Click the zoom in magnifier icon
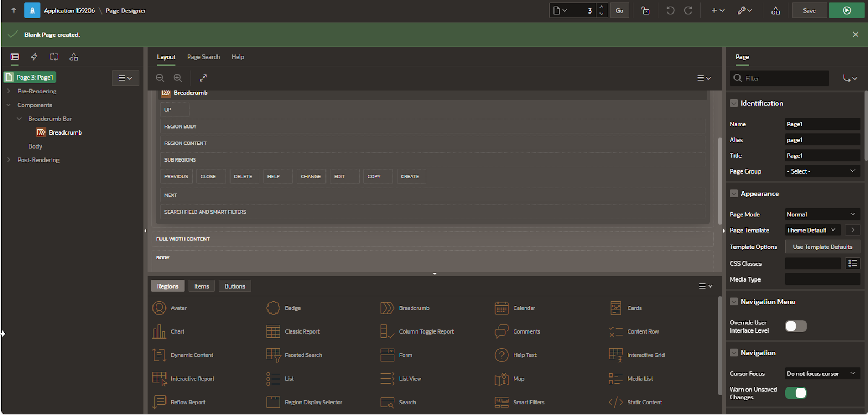The image size is (868, 415). click(177, 78)
